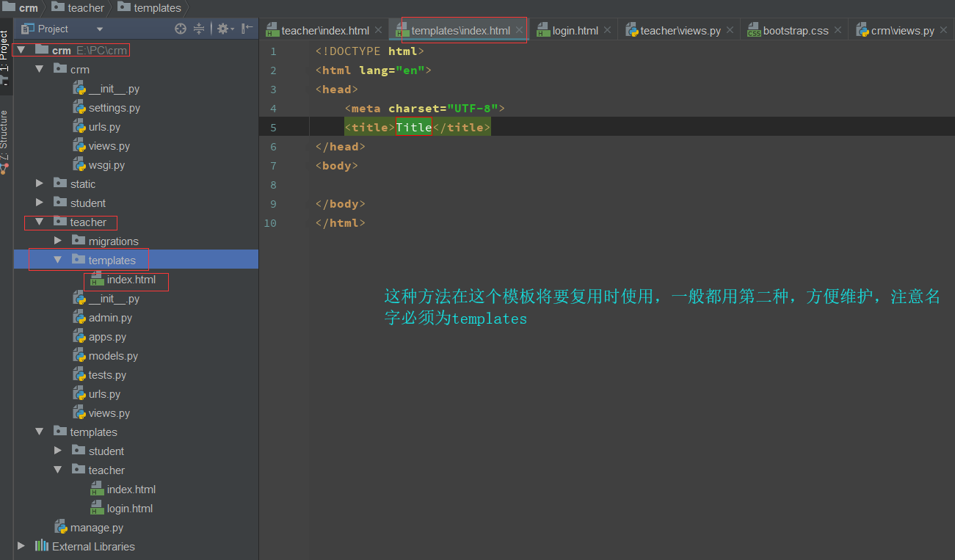The width and height of the screenshot is (955, 560).
Task: Switch to the bootstrap.css editor tab
Action: pos(796,30)
